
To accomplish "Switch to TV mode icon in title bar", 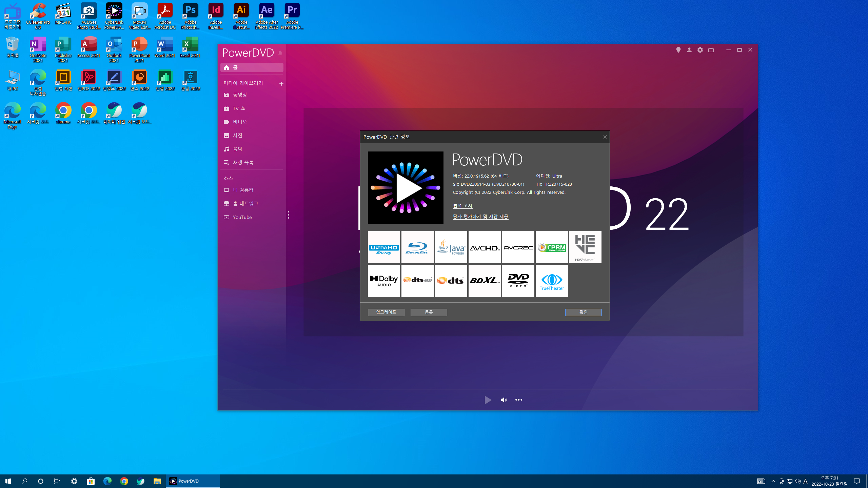I will click(711, 50).
